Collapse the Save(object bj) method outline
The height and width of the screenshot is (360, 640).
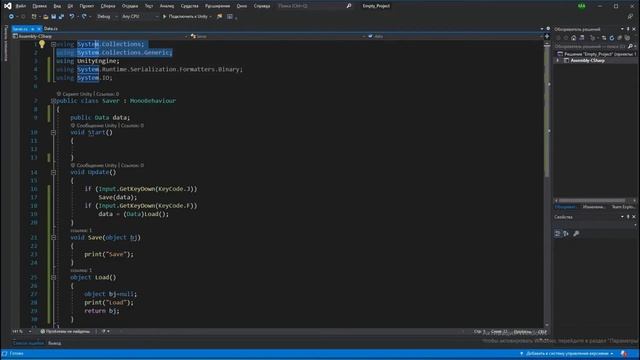(53, 238)
